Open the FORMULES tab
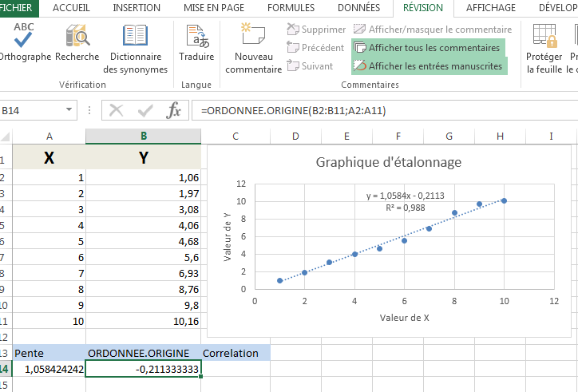Screen dimensions: 578x392 pyautogui.click(x=291, y=8)
